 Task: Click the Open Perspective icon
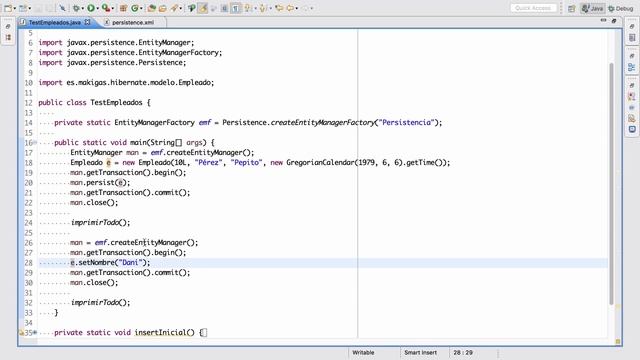coord(571,8)
